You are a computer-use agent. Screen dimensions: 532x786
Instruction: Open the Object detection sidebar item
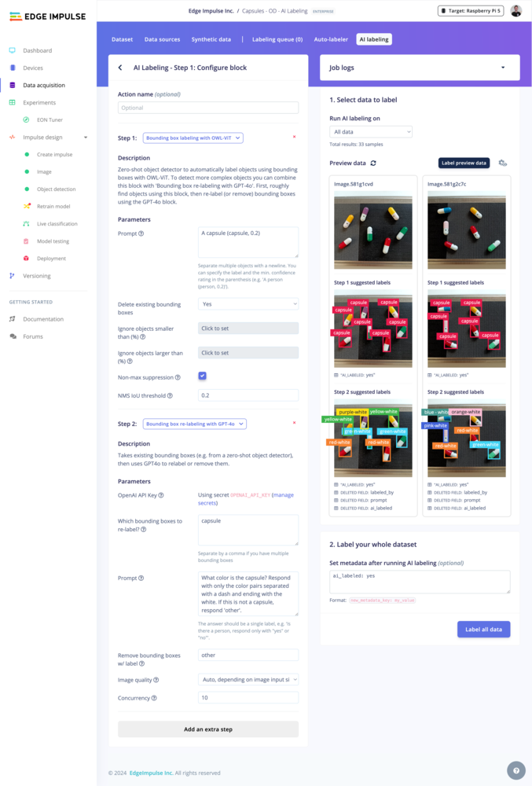[x=56, y=189]
